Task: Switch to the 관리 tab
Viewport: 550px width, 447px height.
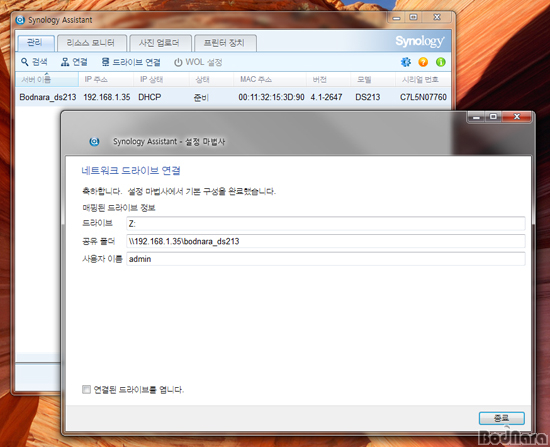Action: (36, 43)
